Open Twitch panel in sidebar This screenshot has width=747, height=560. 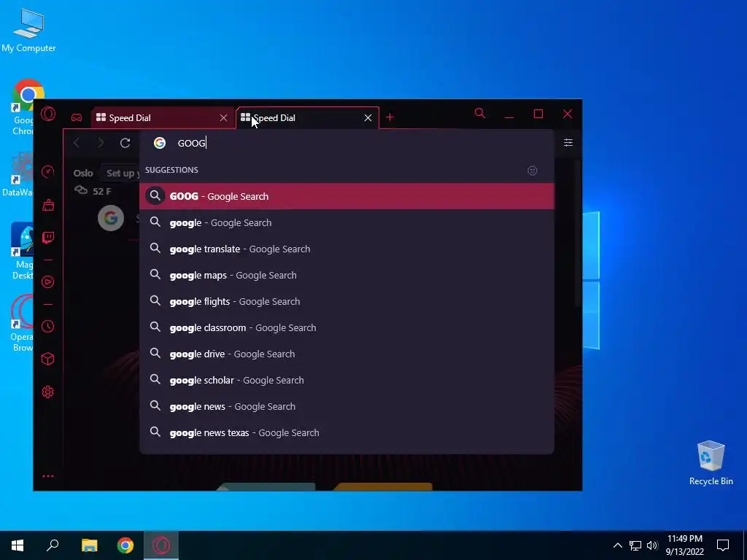pyautogui.click(x=48, y=238)
